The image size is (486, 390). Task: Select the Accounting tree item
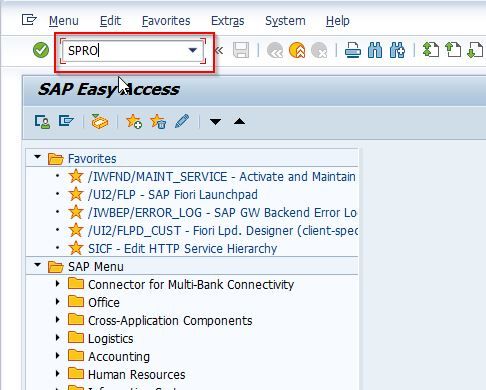pyautogui.click(x=119, y=357)
